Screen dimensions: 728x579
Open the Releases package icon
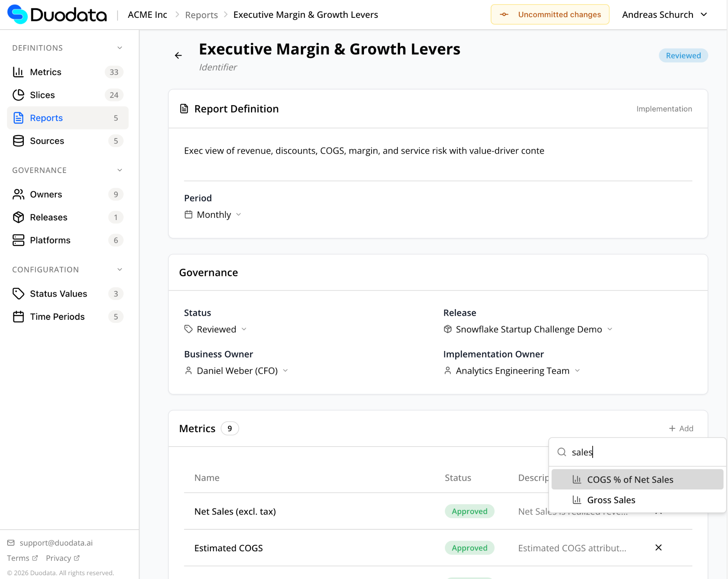pos(18,217)
